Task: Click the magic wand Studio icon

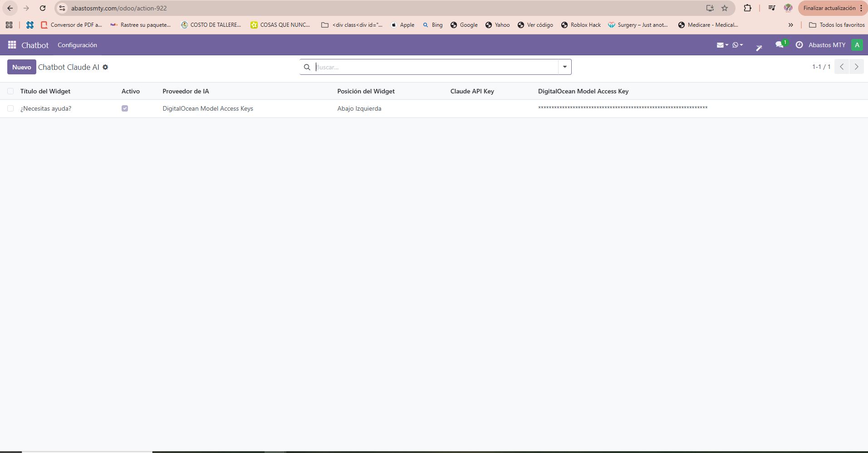Action: [x=759, y=47]
